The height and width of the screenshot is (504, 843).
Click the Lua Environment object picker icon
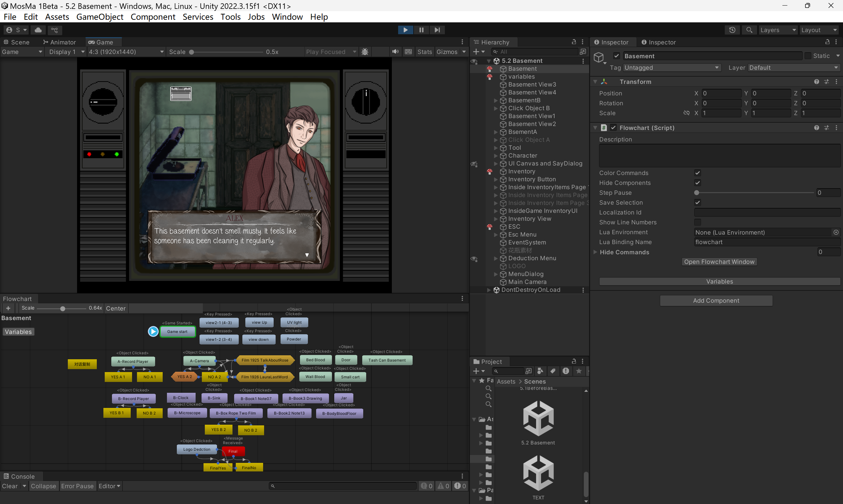tap(836, 232)
